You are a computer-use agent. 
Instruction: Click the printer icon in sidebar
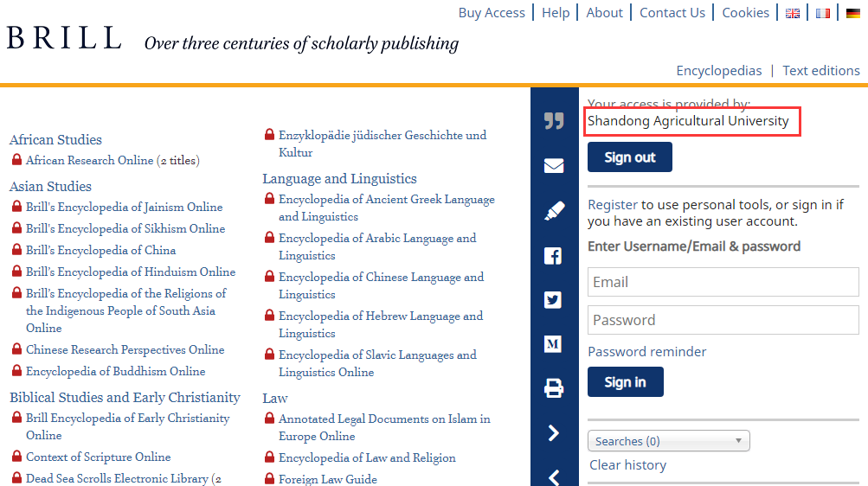(554, 388)
